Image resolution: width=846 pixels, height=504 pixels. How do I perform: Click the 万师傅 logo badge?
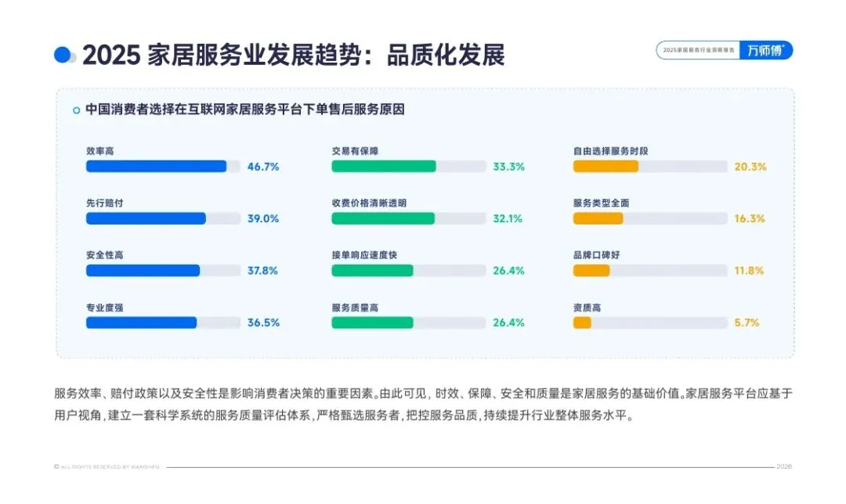click(765, 50)
